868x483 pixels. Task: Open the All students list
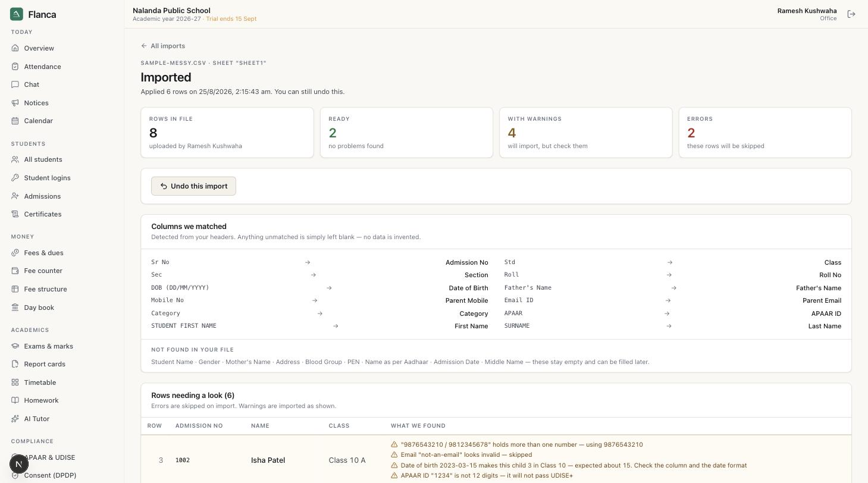tap(43, 159)
